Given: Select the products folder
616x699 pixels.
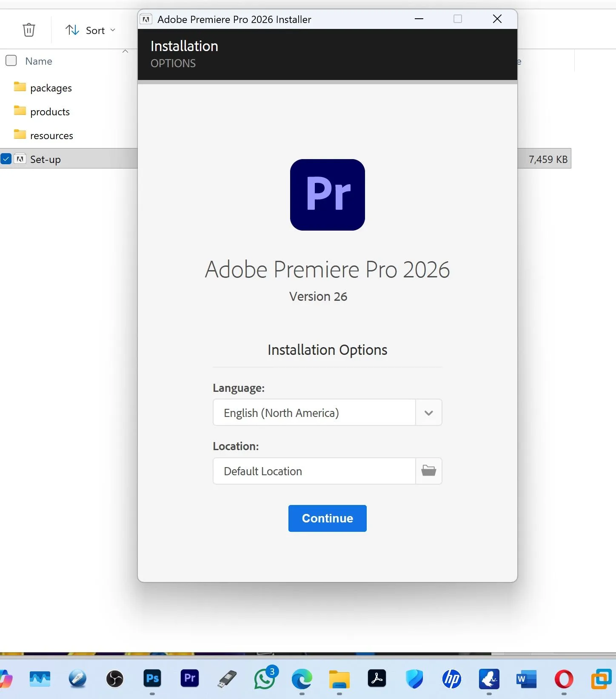Looking at the screenshot, I should 50,111.
